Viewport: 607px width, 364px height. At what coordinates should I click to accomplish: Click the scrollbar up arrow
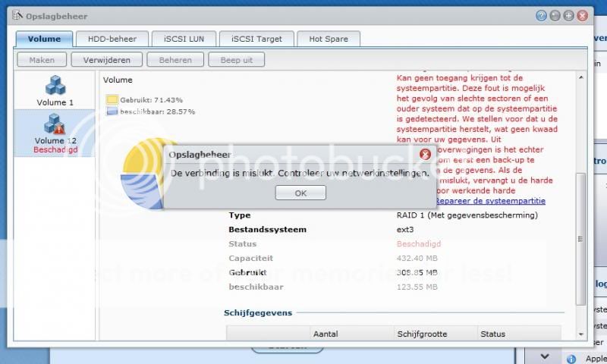pyautogui.click(x=581, y=77)
